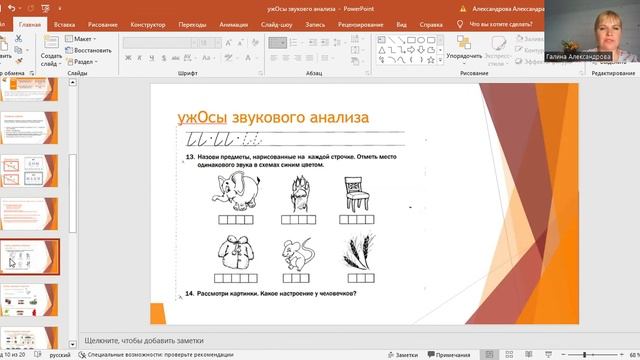The image size is (640, 360).
Task: Click the font color A icon
Action: tap(248, 58)
